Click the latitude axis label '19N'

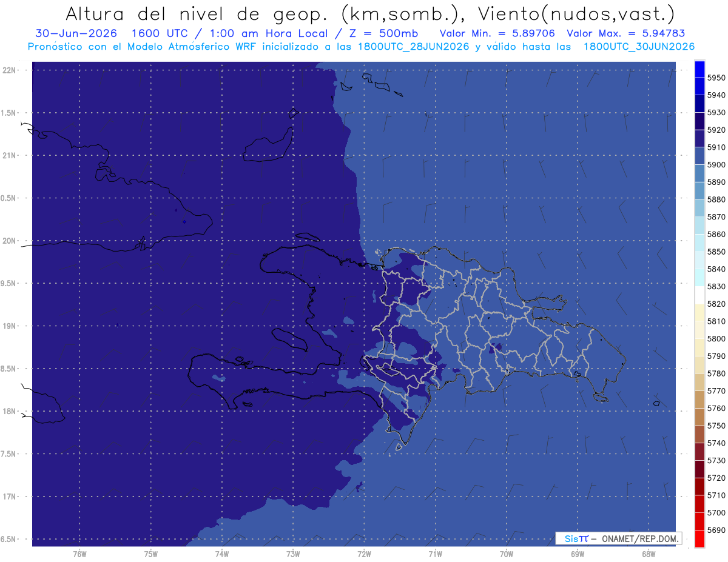8,326
